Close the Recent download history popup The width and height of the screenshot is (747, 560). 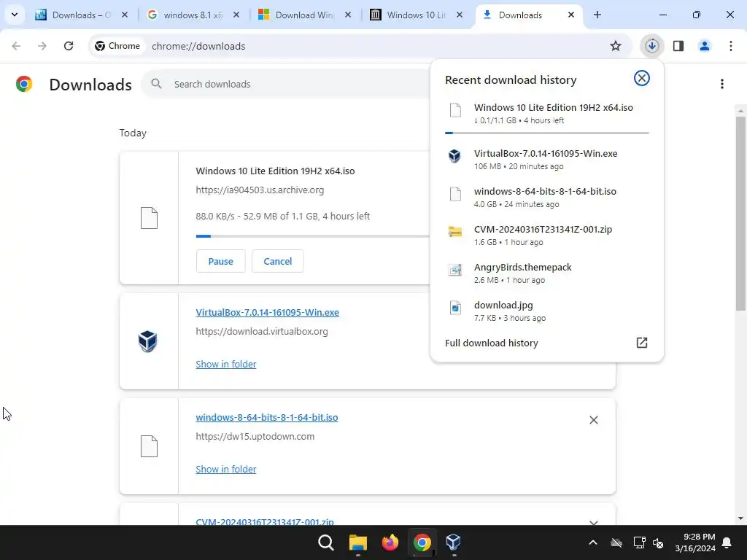tap(642, 78)
